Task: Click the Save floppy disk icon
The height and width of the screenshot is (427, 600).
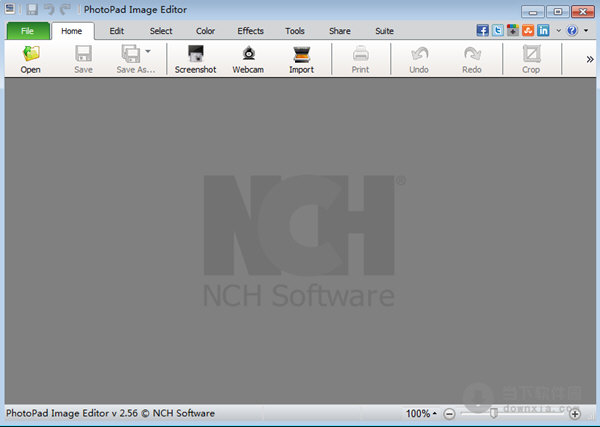Action: click(x=83, y=54)
